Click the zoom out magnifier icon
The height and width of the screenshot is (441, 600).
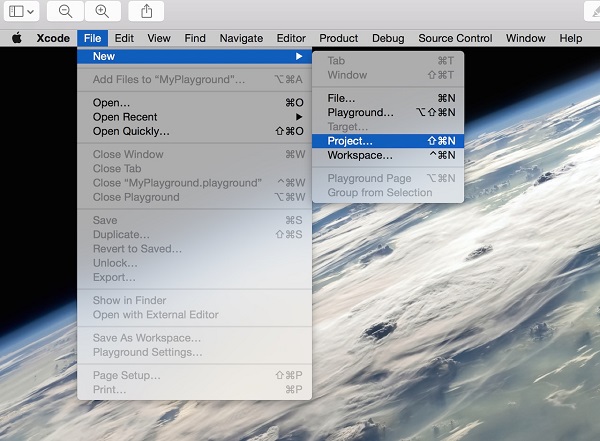point(65,11)
